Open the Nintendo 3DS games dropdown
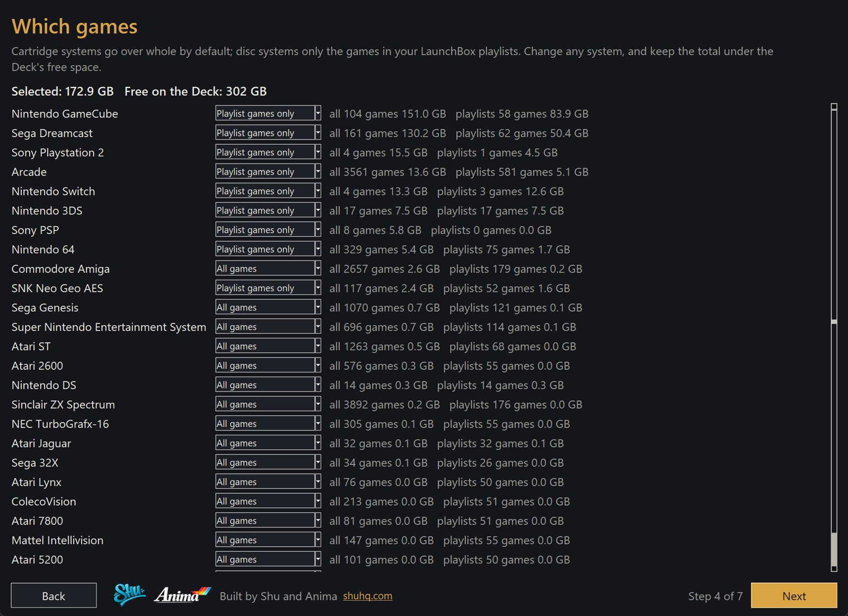The height and width of the screenshot is (616, 848). click(x=268, y=210)
